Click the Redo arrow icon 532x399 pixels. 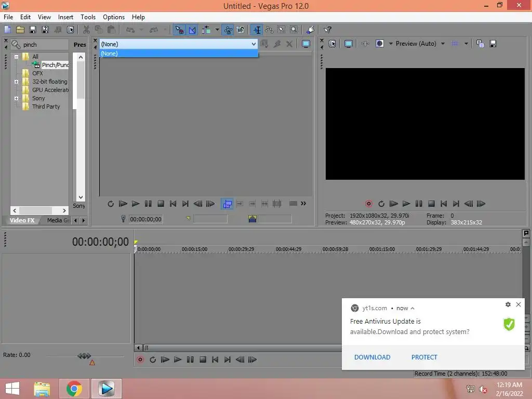[x=154, y=30]
